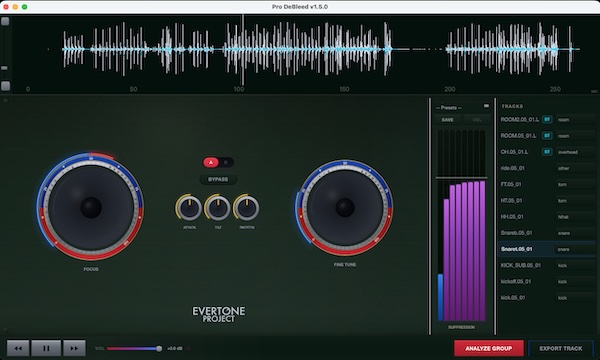Click the waveform at timeline mark 50
This screenshot has width=600, height=360.
point(133,50)
